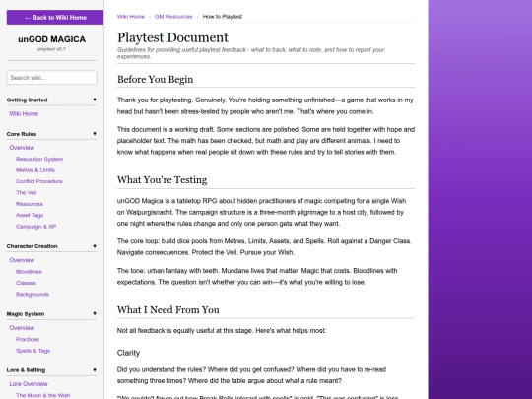Open Conflict Procedure page
Image resolution: width=532 pixels, height=399 pixels.
point(39,181)
